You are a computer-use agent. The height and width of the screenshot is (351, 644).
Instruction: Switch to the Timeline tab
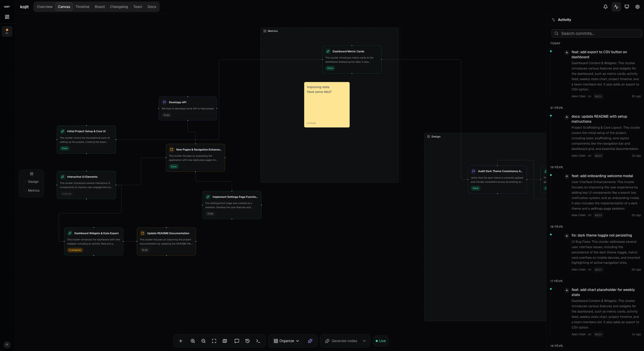tap(82, 7)
